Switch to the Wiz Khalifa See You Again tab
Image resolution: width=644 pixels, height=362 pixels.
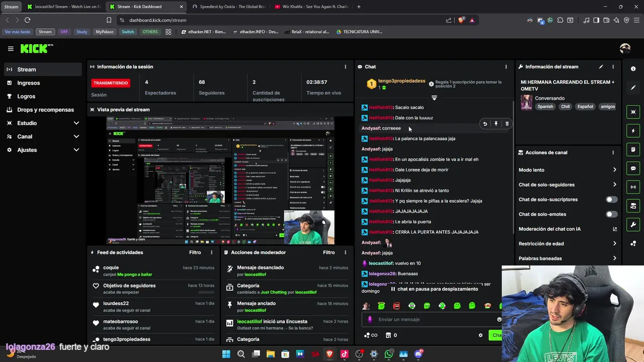311,7
